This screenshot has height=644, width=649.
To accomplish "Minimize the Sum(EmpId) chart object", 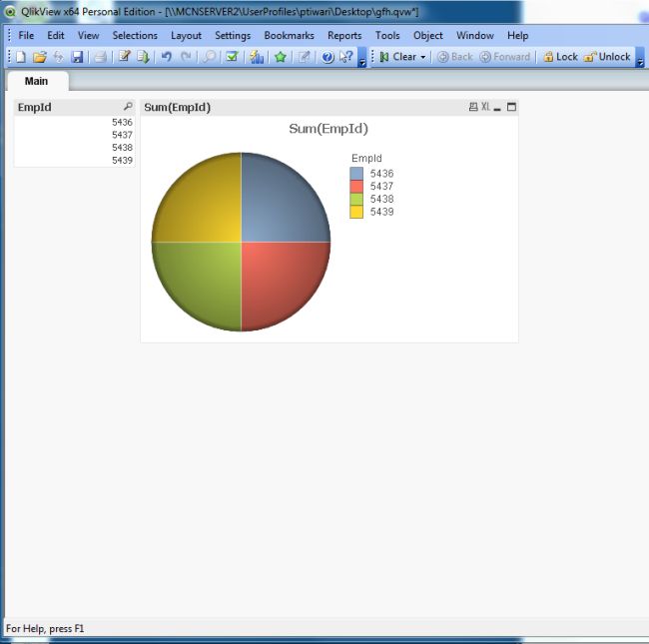I will pos(497,107).
